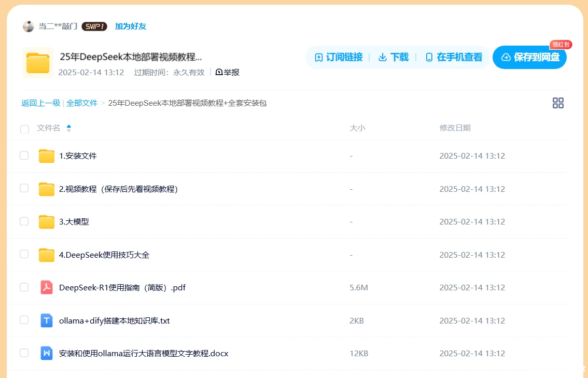Click the sharer's profile avatar
The height and width of the screenshot is (378, 588).
29,26
